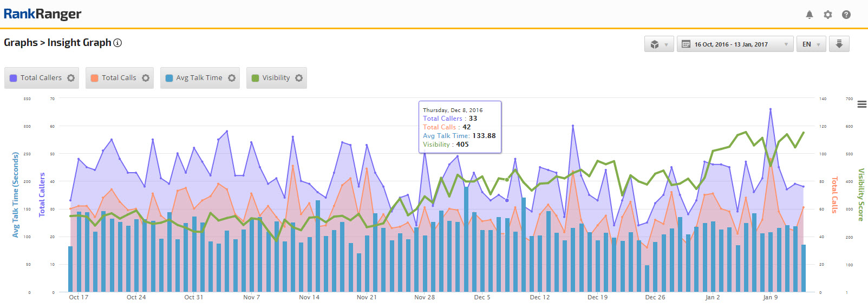The width and height of the screenshot is (868, 308).
Task: Click the RankRanger logo
Action: 42,14
